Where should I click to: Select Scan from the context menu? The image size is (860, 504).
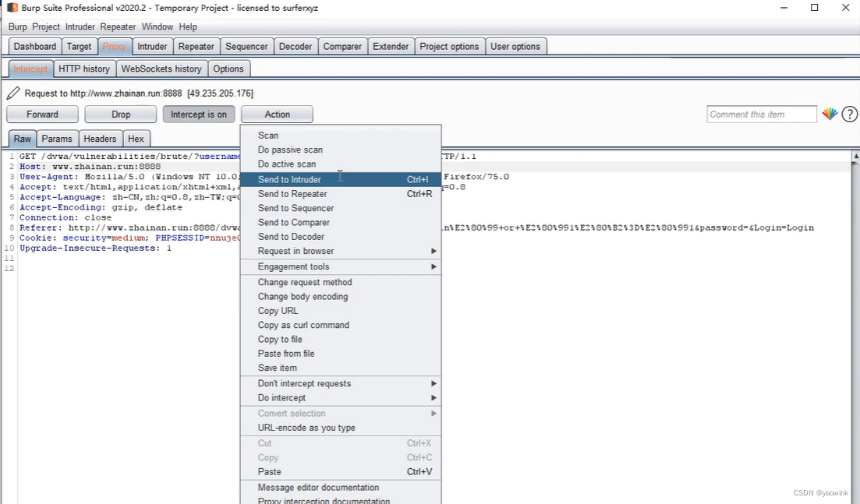coord(341,136)
